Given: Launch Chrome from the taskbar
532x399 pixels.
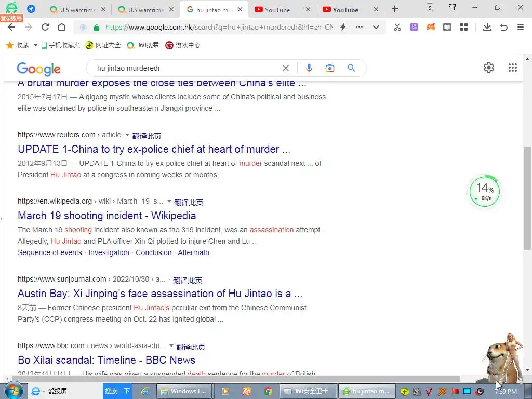Looking at the screenshot, I should [268, 392].
